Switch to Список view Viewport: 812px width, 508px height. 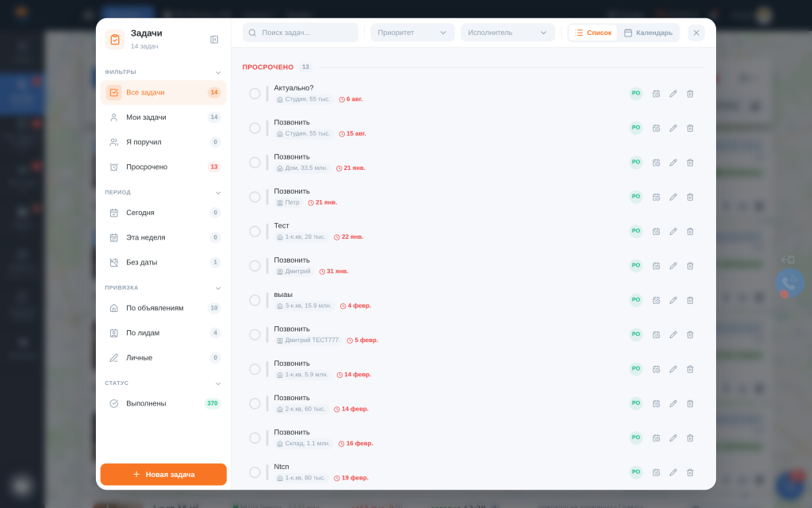click(x=593, y=33)
